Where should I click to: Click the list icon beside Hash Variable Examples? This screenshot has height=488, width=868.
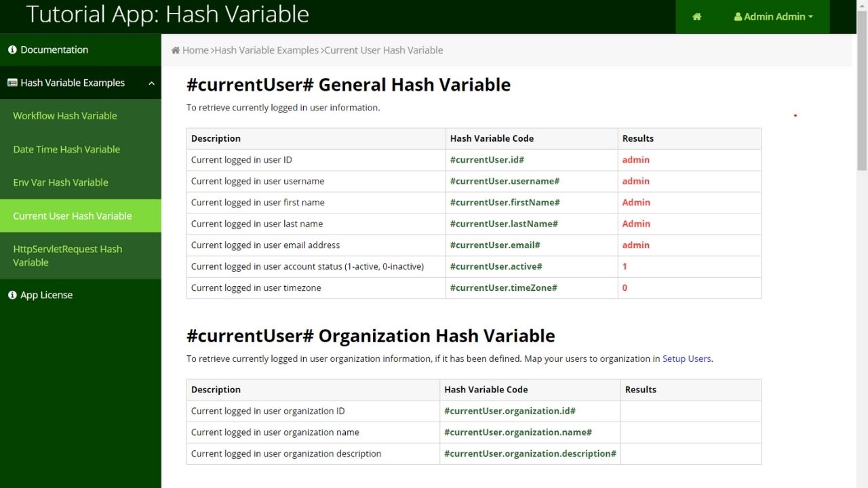(12, 83)
